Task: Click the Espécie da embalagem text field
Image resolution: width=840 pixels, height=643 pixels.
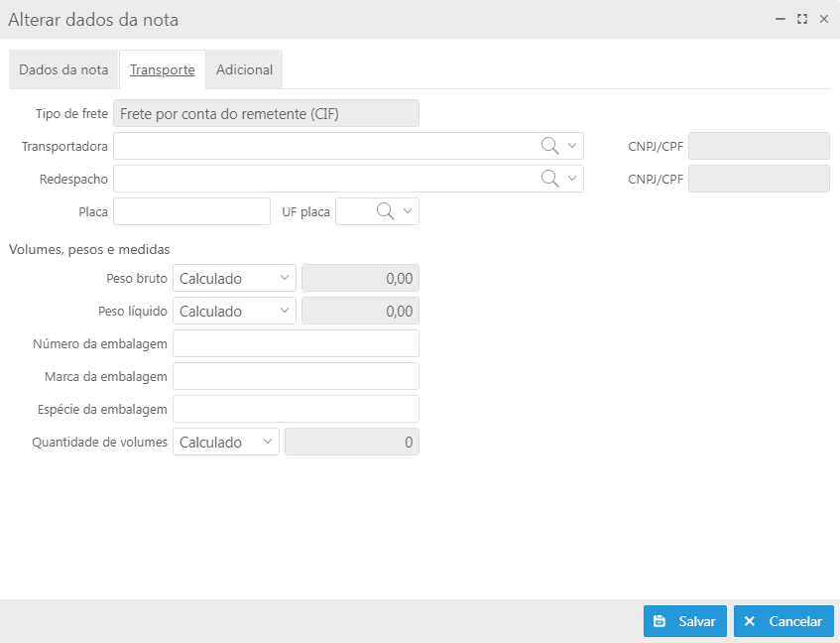Action: 296,409
